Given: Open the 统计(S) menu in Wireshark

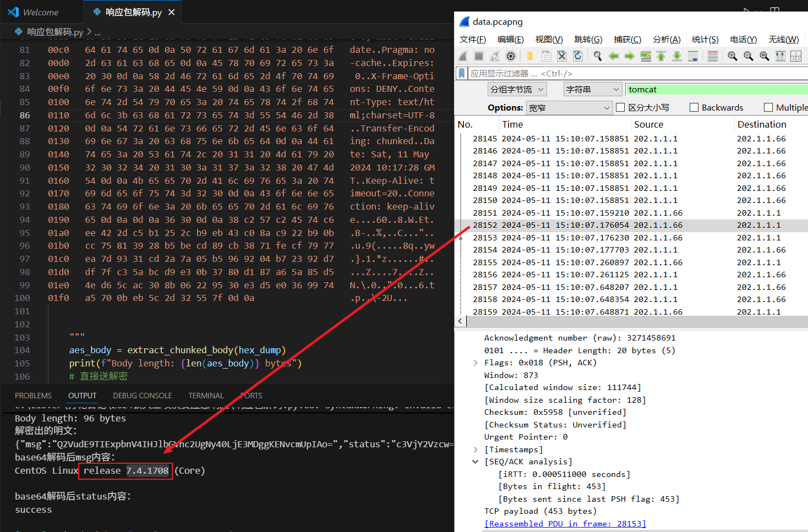Looking at the screenshot, I should coord(705,40).
